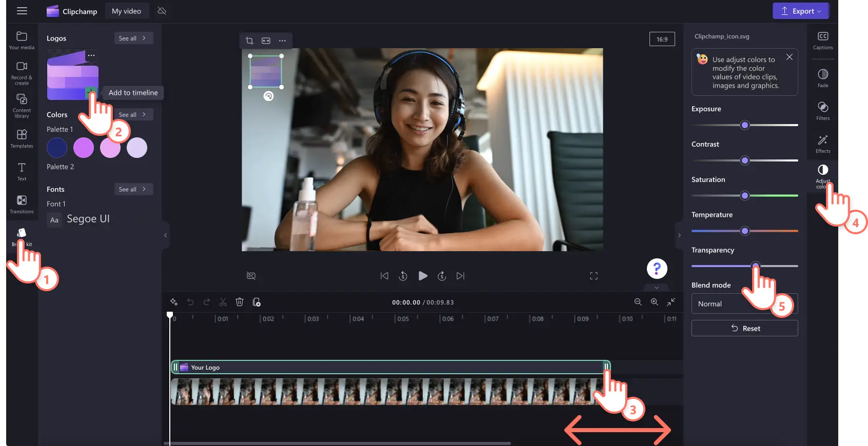Toggle the hide captions icon under the preview
The width and height of the screenshot is (868, 446).
pyautogui.click(x=251, y=276)
